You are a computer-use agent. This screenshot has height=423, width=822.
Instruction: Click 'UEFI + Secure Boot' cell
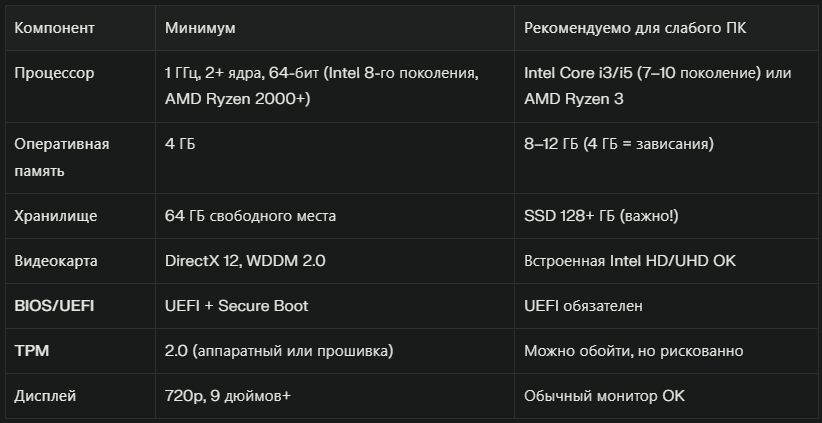[x=236, y=306]
